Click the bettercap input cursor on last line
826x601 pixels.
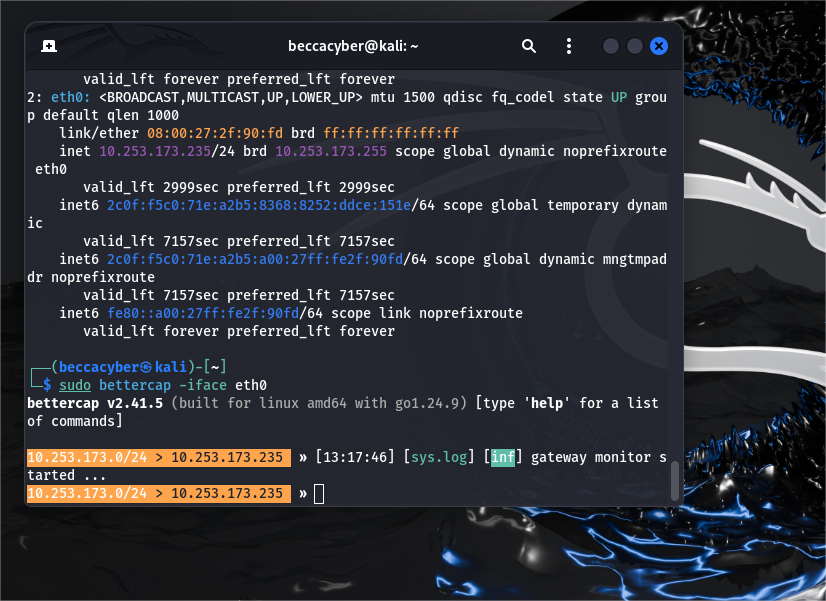[x=319, y=494]
